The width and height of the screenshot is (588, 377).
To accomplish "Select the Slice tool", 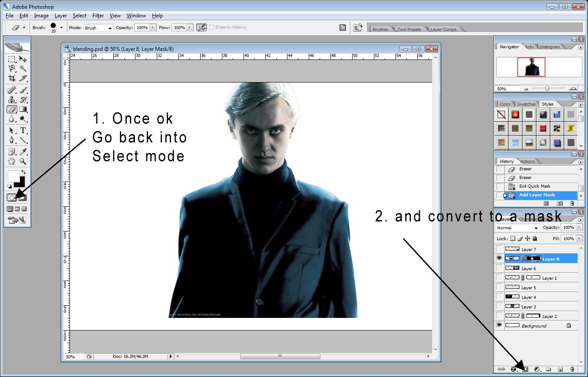I will point(23,78).
